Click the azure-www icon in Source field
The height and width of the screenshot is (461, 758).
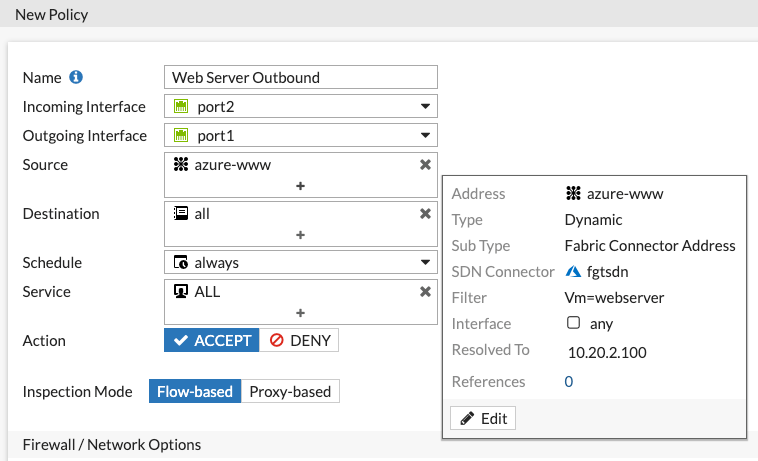pyautogui.click(x=181, y=165)
